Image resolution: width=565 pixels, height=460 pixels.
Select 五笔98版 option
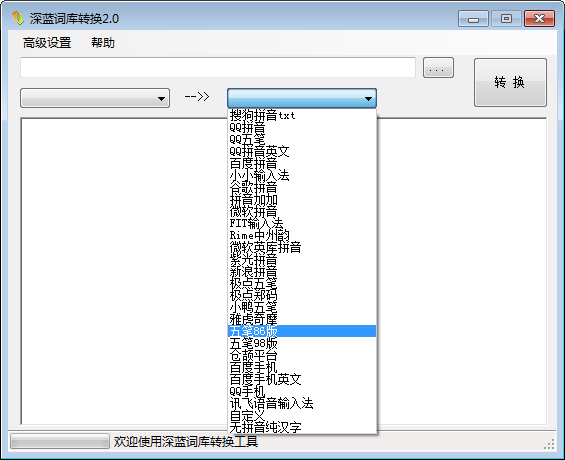[x=302, y=343]
